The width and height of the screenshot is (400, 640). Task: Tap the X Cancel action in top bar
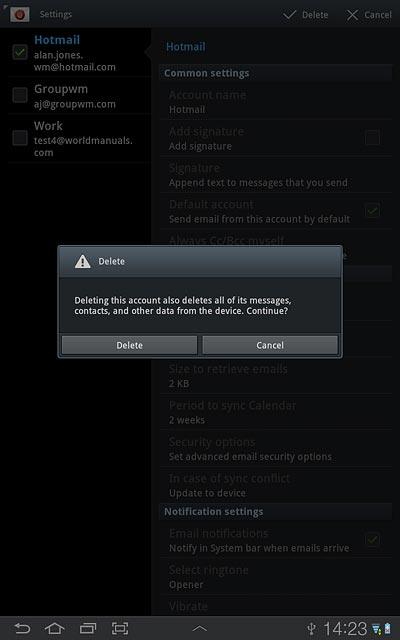pyautogui.click(x=369, y=15)
